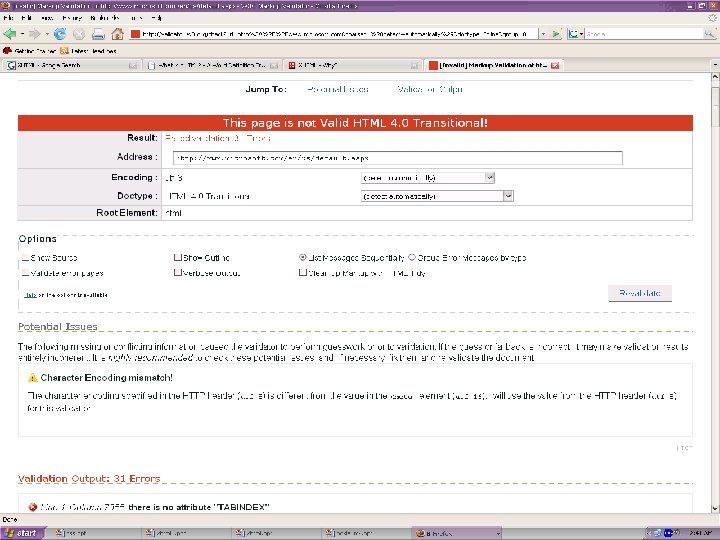Click scrollbar up arrow
Viewport: 720px width, 540px height.
pyautogui.click(x=715, y=77)
